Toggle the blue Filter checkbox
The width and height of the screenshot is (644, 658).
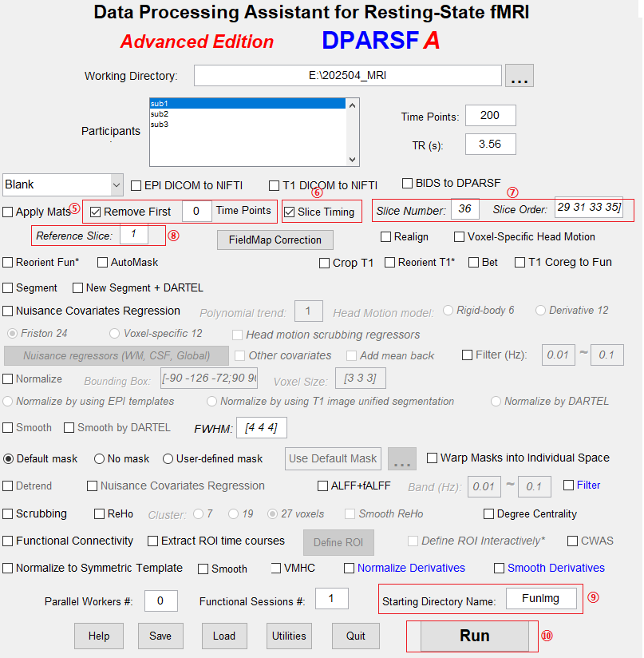click(x=568, y=486)
